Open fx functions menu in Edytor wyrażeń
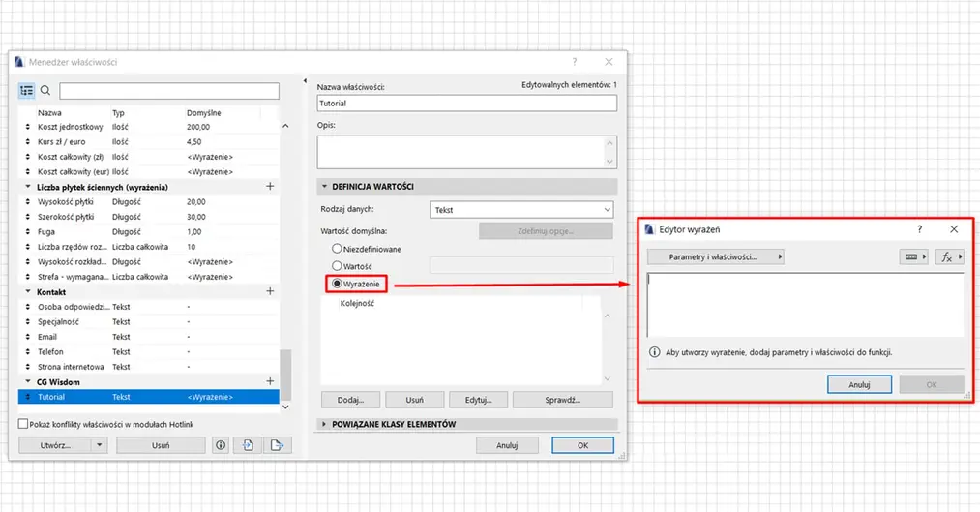This screenshot has height=512, width=980. 949,256
